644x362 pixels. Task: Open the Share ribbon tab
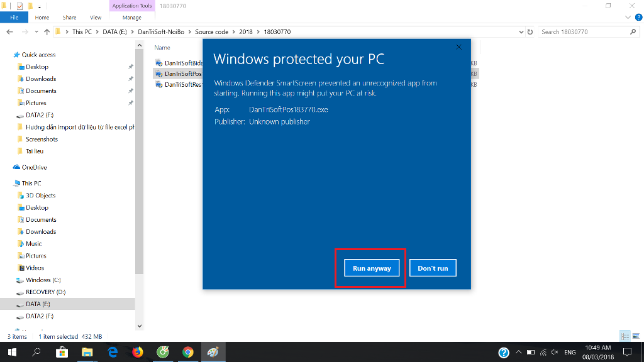69,17
